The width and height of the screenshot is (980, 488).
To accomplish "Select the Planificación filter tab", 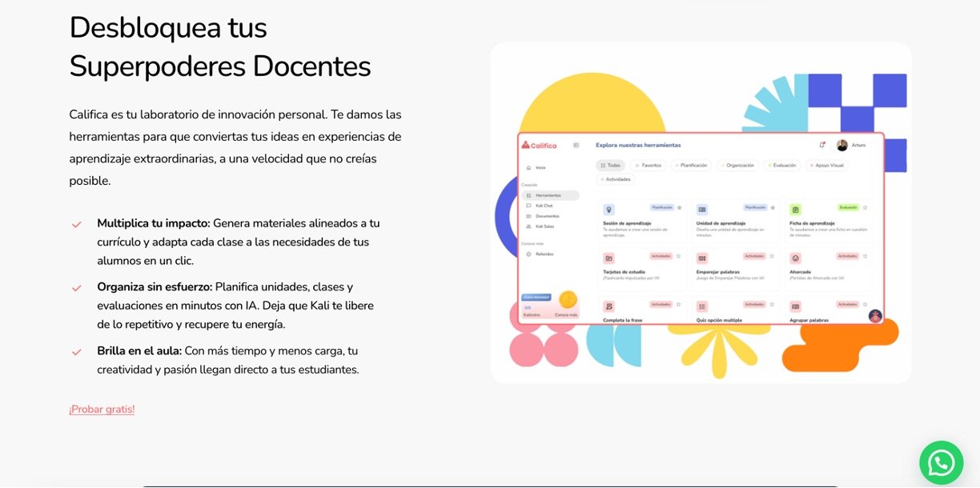I will (691, 166).
